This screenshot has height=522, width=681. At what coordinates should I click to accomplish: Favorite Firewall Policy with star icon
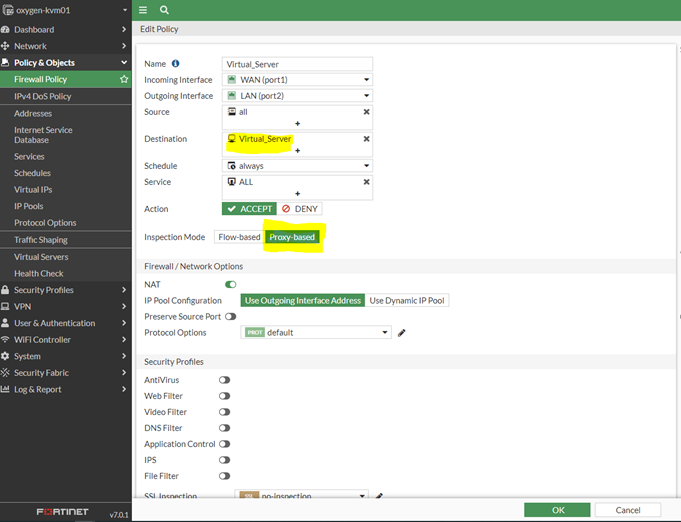tap(124, 79)
